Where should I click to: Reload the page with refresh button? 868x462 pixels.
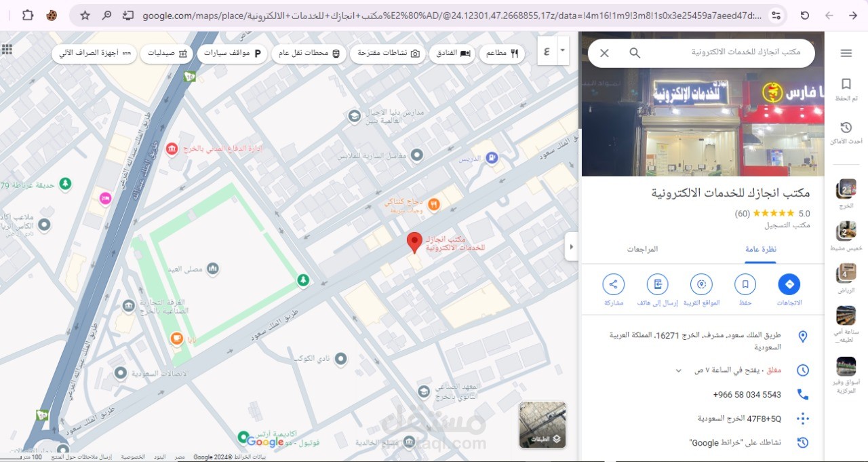pyautogui.click(x=805, y=15)
